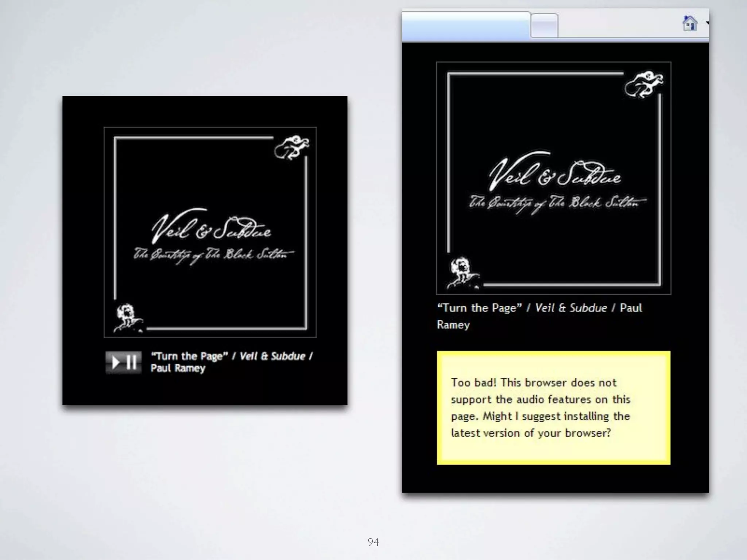Select the active blue browser tab
Screen dimensions: 747x560
(x=466, y=26)
